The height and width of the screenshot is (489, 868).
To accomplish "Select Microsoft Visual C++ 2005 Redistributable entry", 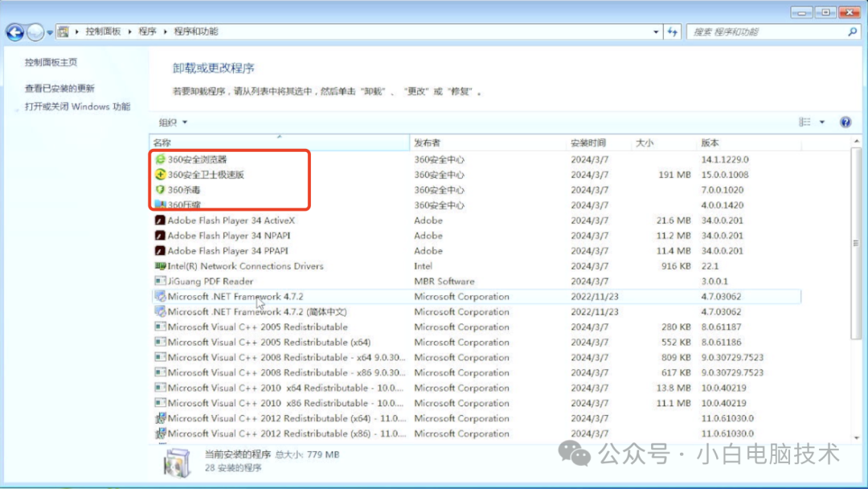I will click(x=477, y=327).
